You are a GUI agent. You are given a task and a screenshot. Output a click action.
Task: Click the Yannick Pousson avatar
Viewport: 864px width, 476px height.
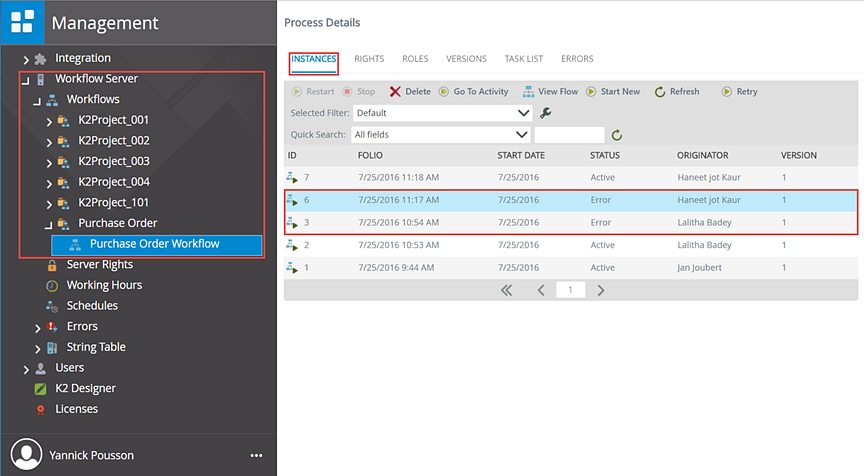click(26, 455)
